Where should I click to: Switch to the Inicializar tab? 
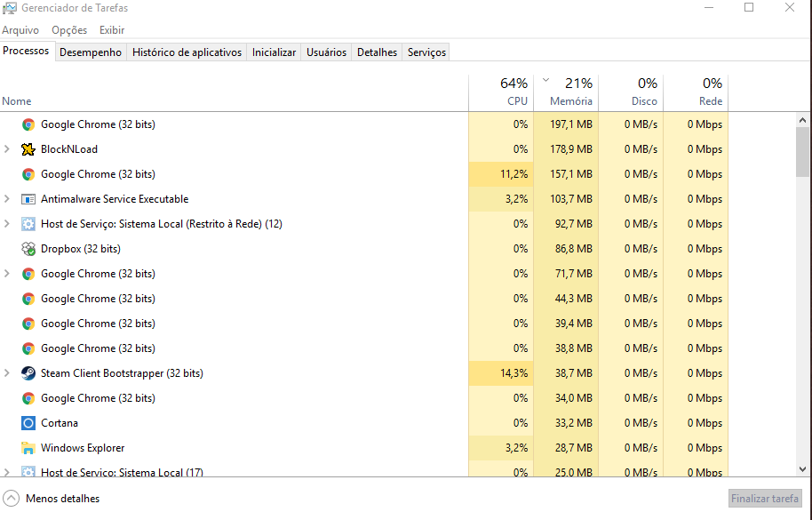click(x=274, y=52)
